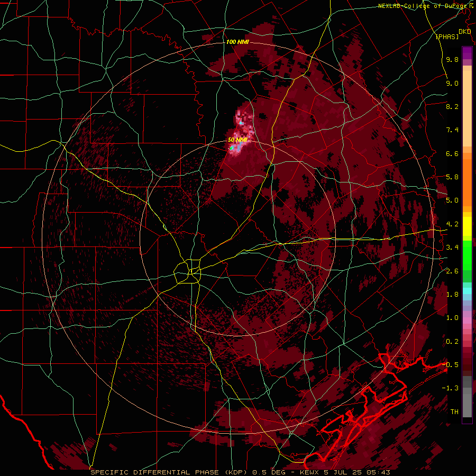Click the 7.4 scale label
The image size is (476, 476).
tap(452, 130)
